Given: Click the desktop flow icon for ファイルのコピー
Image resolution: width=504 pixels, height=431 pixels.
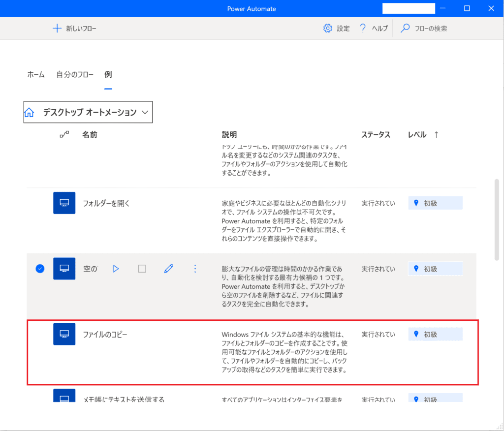Looking at the screenshot, I should pos(64,334).
